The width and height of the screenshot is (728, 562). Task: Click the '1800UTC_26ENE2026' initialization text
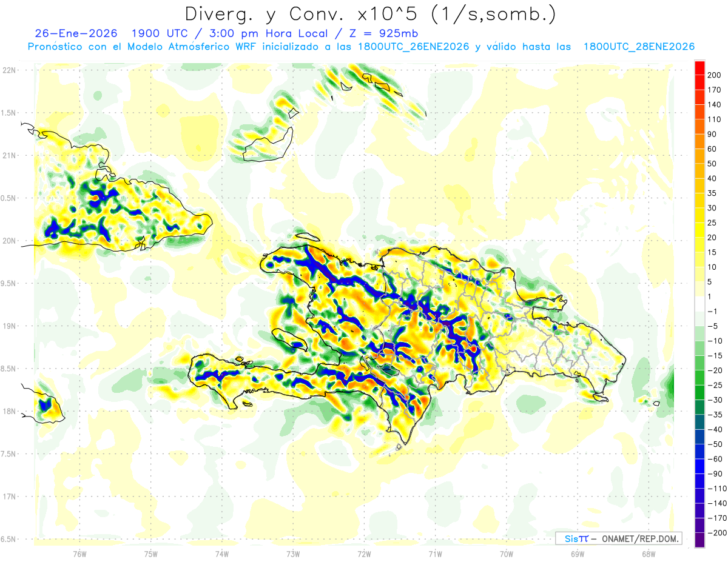[414, 47]
